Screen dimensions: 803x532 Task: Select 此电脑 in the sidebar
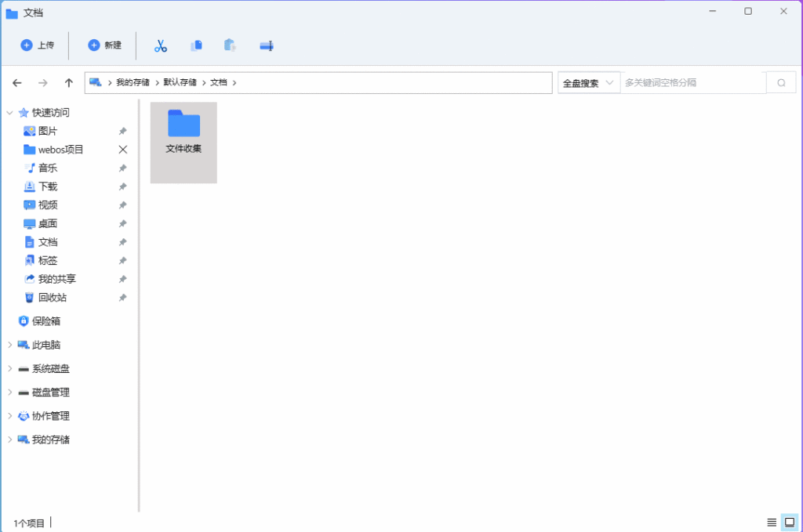click(x=46, y=345)
